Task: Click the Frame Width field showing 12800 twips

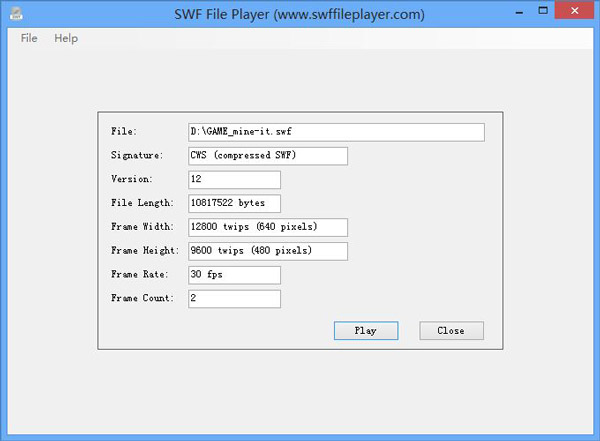Action: tap(267, 227)
